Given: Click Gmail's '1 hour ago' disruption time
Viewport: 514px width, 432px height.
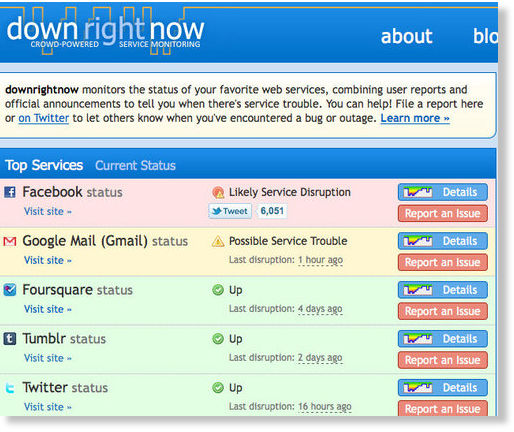Looking at the screenshot, I should pos(320,260).
